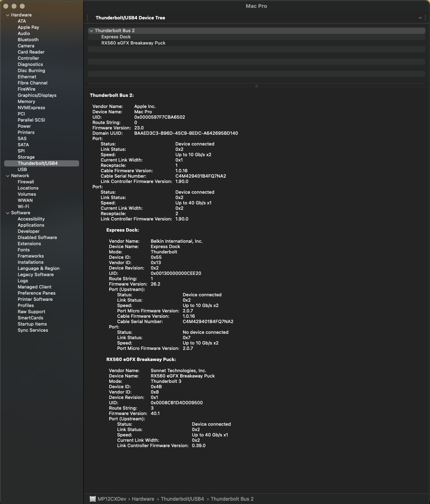The image size is (430, 504).
Task: Open Startup Items category
Action: (x=32, y=324)
